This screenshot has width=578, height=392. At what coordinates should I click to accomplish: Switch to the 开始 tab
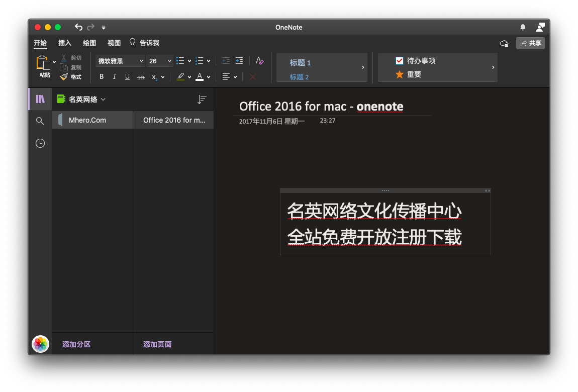point(40,43)
